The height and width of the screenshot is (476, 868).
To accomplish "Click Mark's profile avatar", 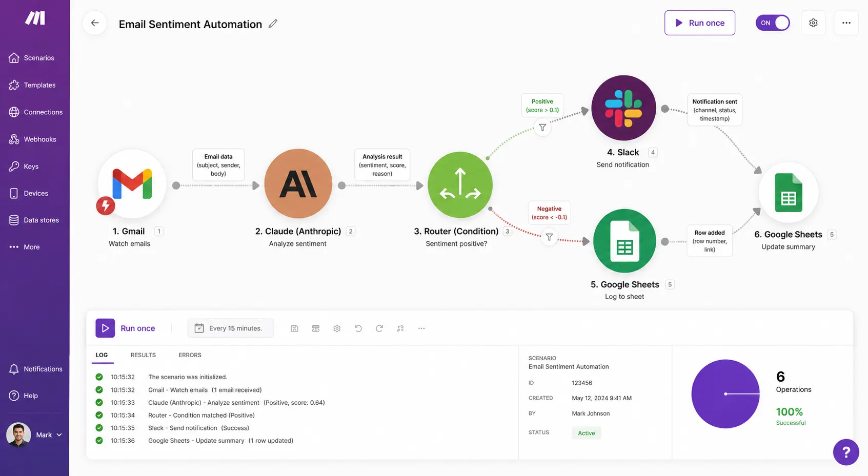I will 18,434.
